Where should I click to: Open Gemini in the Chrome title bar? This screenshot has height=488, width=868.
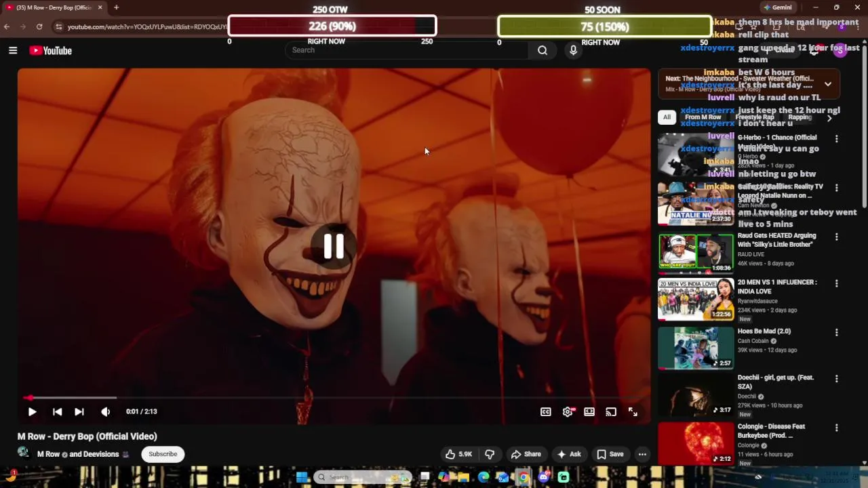(777, 7)
